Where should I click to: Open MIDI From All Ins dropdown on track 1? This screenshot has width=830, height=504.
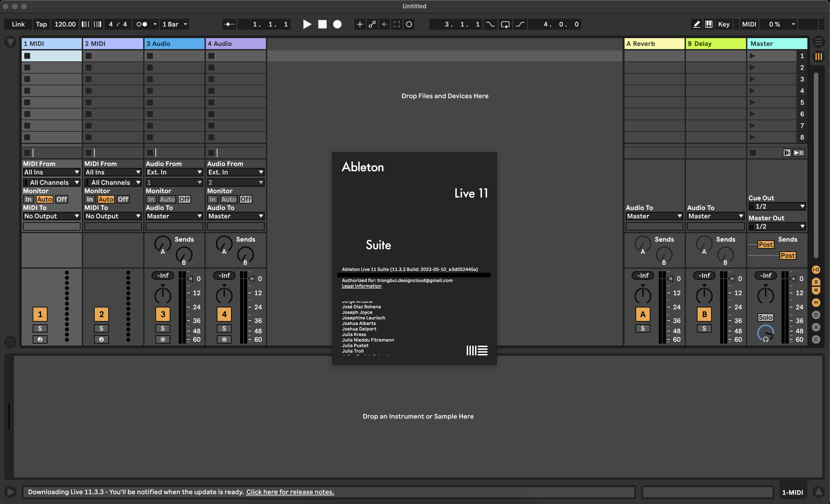point(51,172)
